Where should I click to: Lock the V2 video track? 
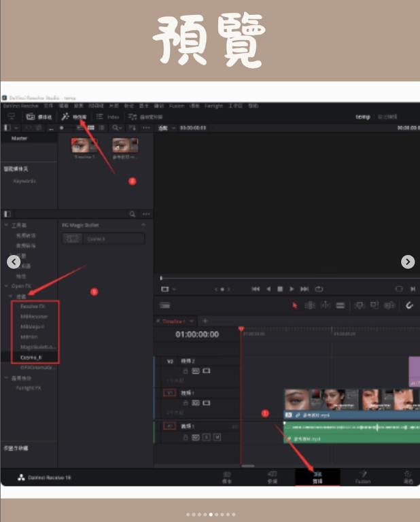pyautogui.click(x=186, y=371)
